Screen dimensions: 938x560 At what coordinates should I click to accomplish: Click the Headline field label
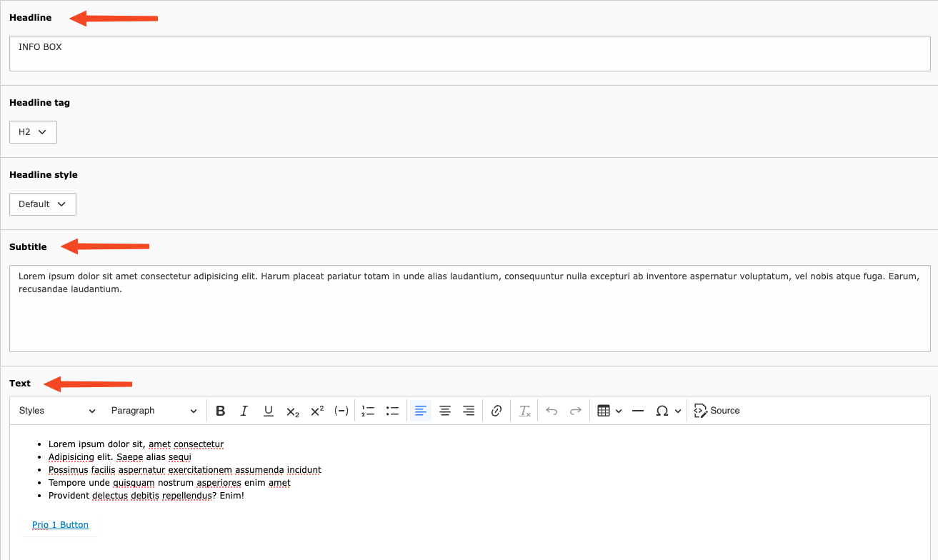click(31, 18)
